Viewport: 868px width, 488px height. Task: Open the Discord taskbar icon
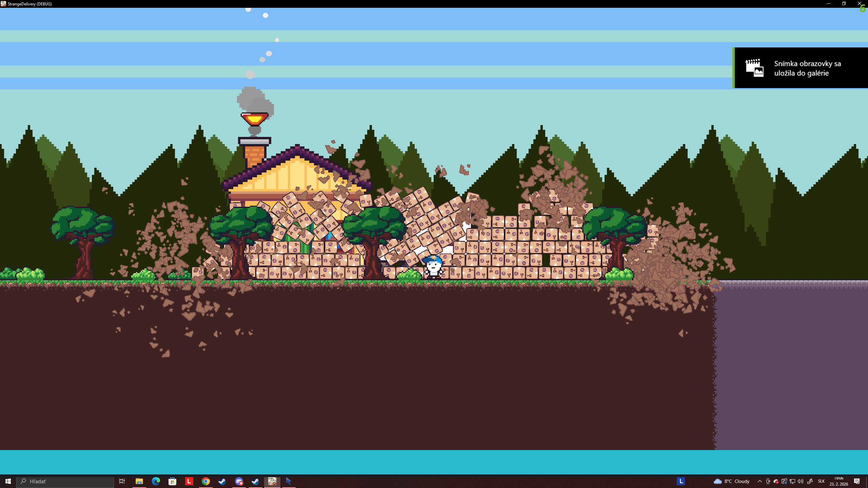click(239, 481)
